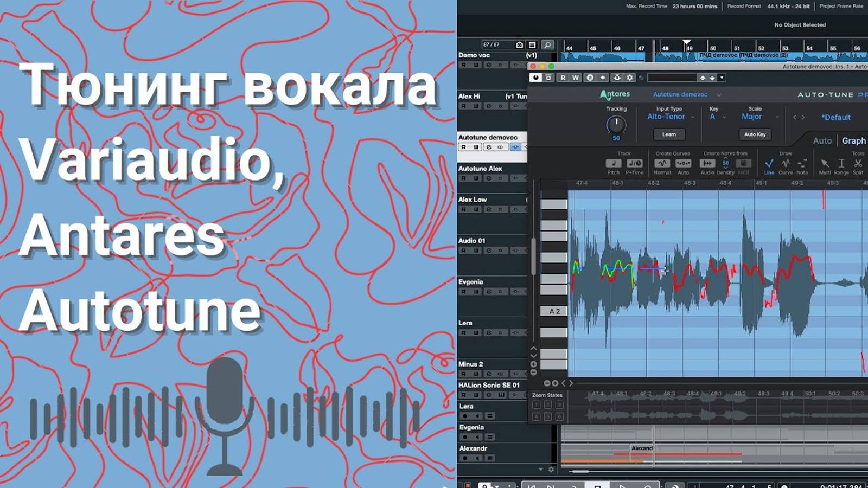
Task: Select the Multi tool in Tools section
Action: pos(825,163)
